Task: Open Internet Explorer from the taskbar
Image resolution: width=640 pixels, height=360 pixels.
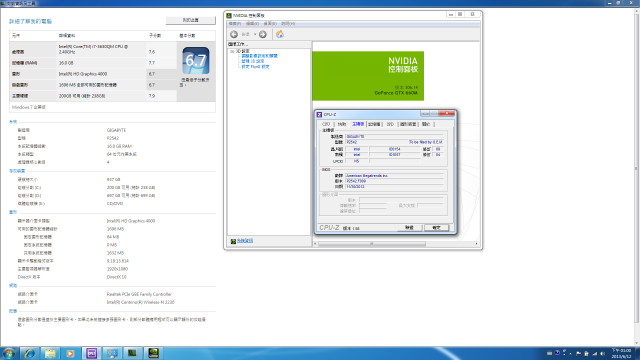Action: (29, 353)
